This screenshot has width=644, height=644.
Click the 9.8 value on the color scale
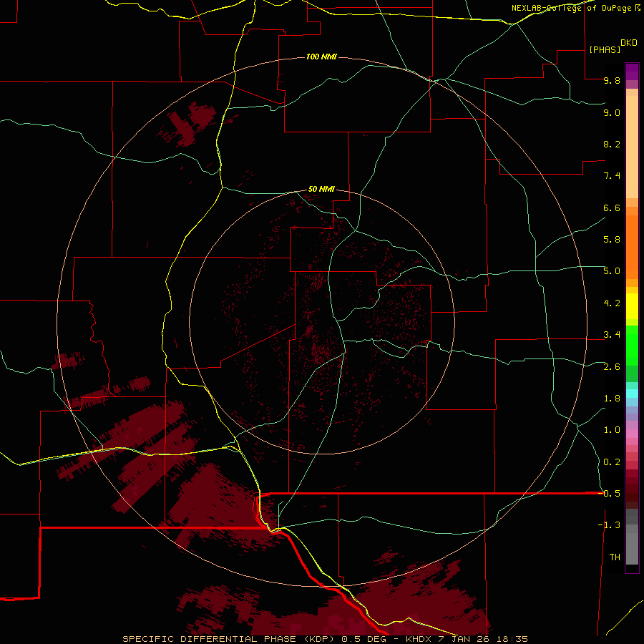tap(612, 80)
